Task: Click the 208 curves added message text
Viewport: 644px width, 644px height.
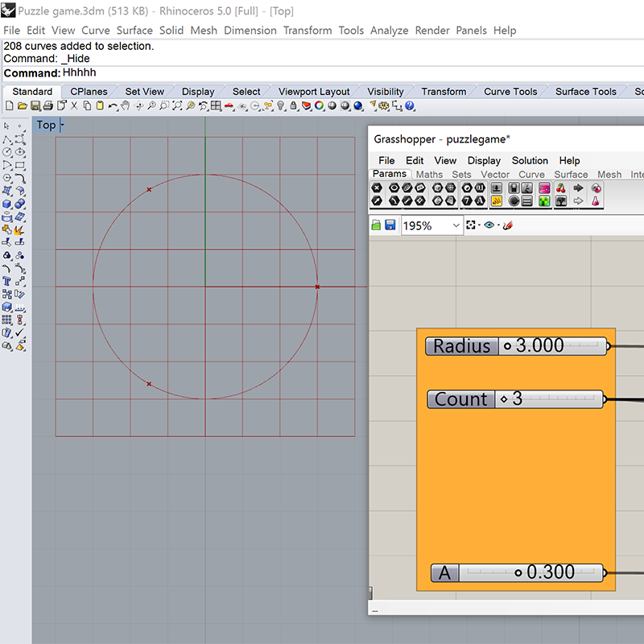Action: (78, 46)
